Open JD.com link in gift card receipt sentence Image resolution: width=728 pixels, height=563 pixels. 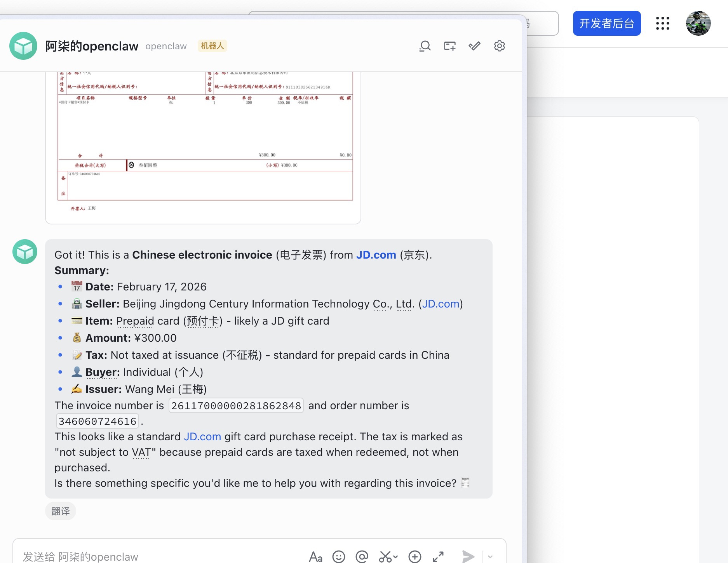202,436
